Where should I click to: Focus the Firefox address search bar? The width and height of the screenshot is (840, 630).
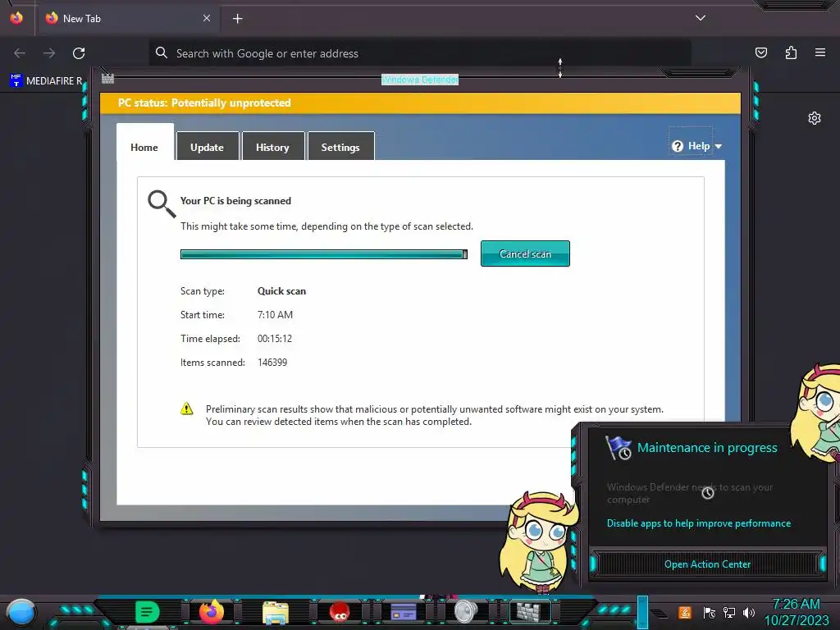click(420, 53)
